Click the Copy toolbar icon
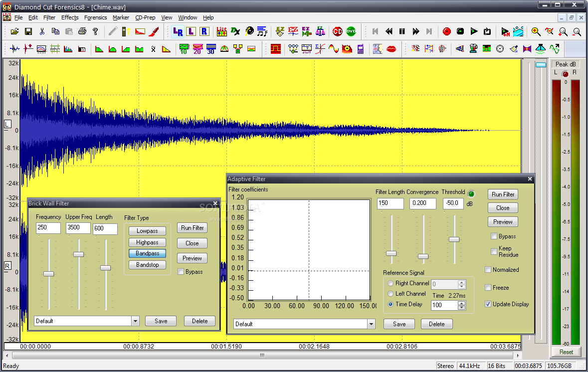 55,31
